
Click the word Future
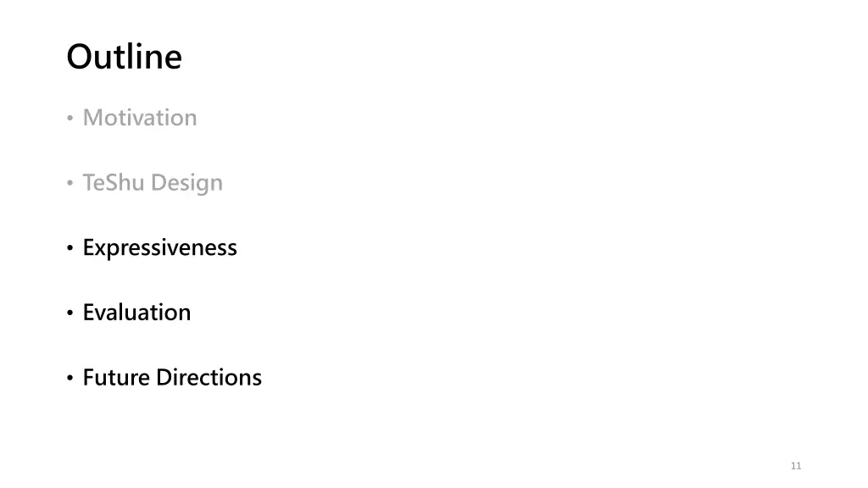point(116,377)
